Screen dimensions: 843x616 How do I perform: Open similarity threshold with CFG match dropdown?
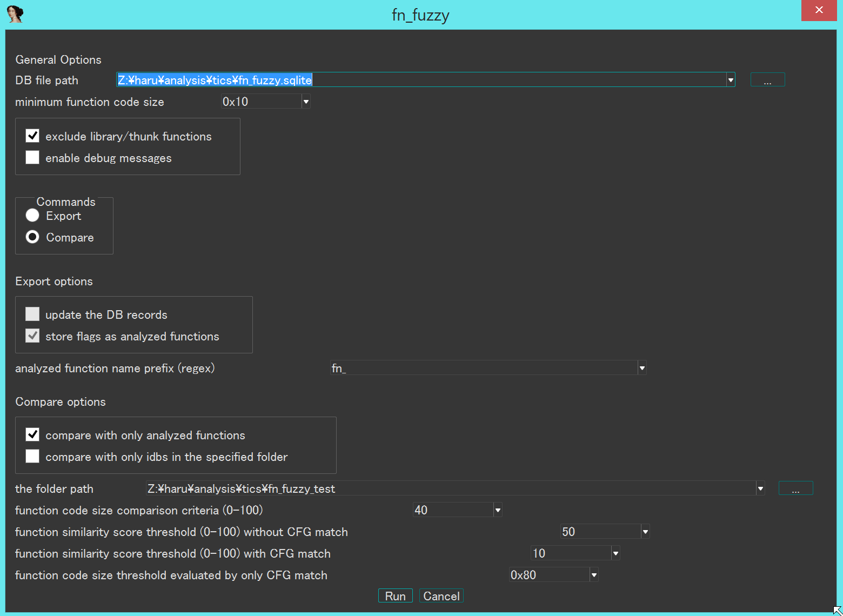coord(615,553)
